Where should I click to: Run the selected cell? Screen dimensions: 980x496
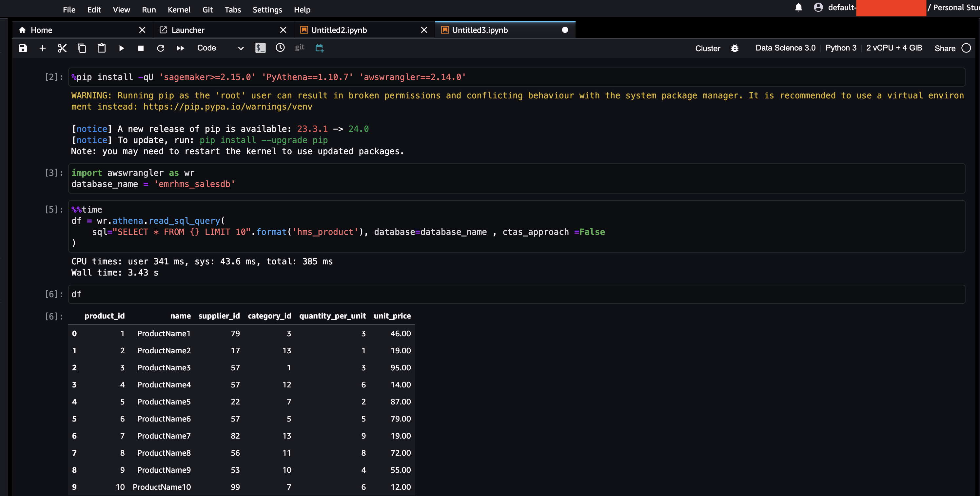[x=121, y=48]
